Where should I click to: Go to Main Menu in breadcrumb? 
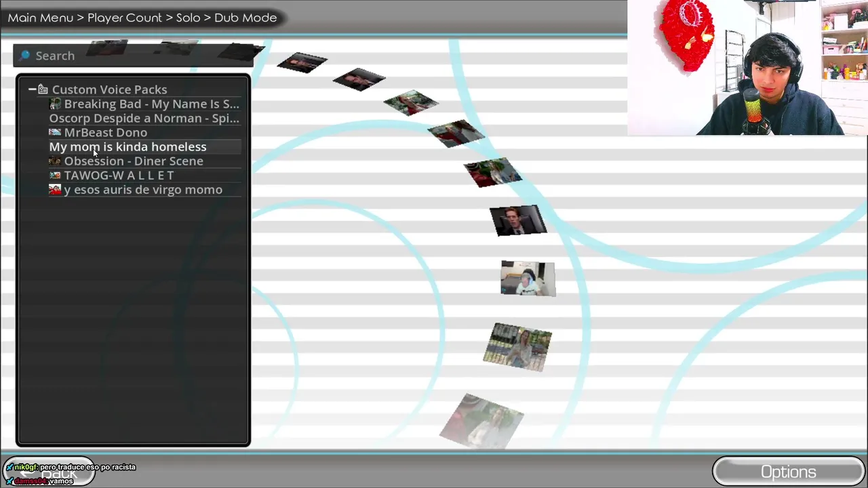pos(40,18)
